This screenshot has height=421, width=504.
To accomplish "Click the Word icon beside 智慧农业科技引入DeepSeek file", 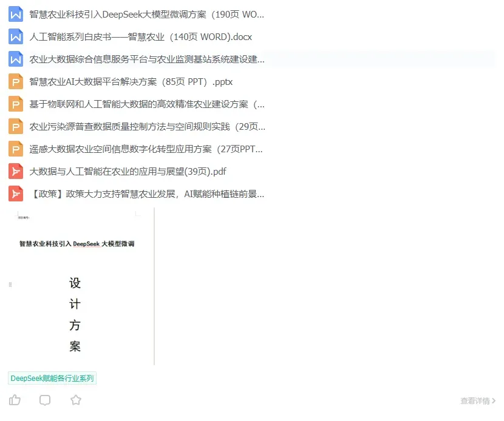I will (15, 15).
